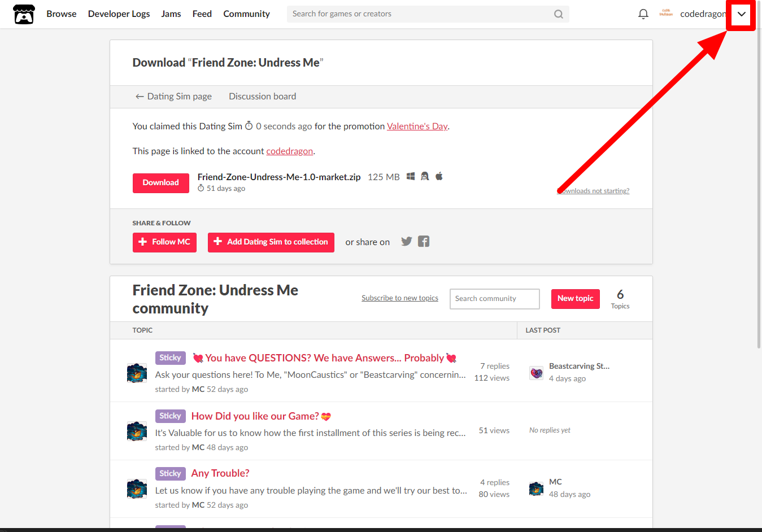Open the Community page
Viewport: 762px width, 532px height.
246,14
